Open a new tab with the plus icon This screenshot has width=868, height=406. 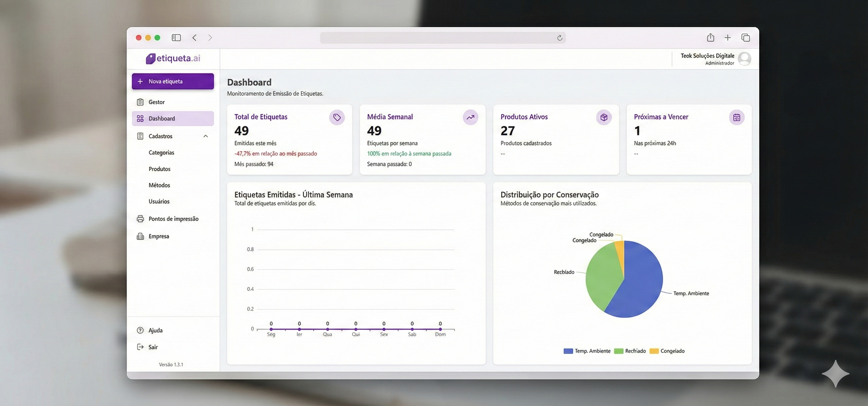pos(728,37)
